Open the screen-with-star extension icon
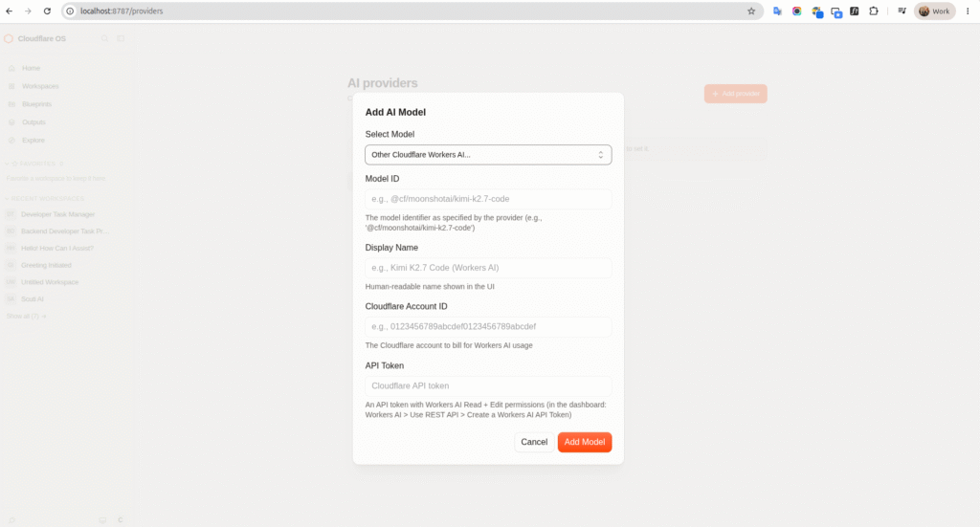 point(836,11)
